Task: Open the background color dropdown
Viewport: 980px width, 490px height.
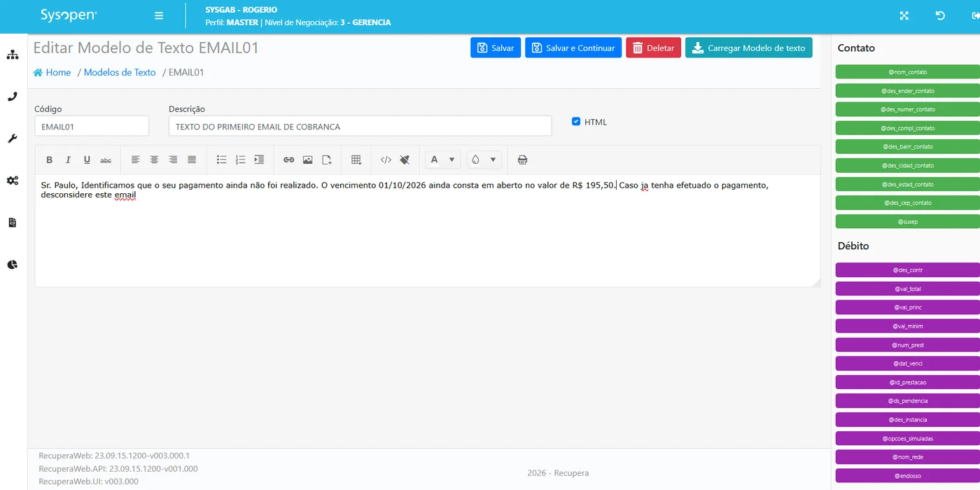Action: pos(484,160)
